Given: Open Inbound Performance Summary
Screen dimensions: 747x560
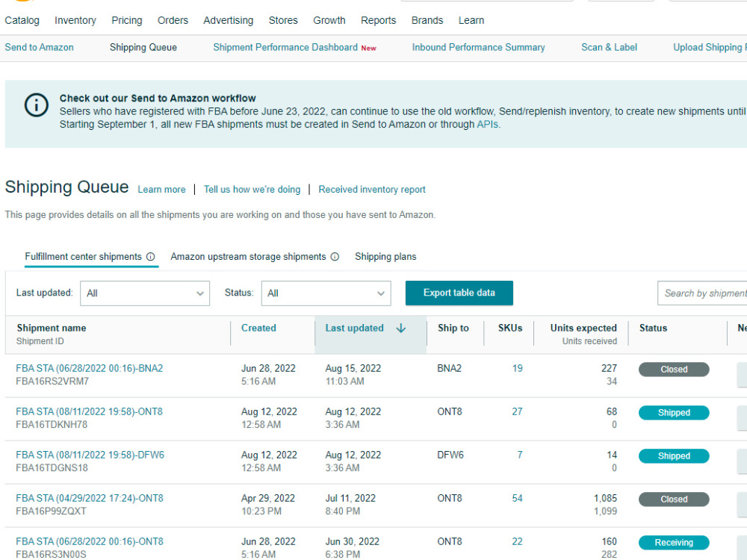Looking at the screenshot, I should pyautogui.click(x=478, y=47).
